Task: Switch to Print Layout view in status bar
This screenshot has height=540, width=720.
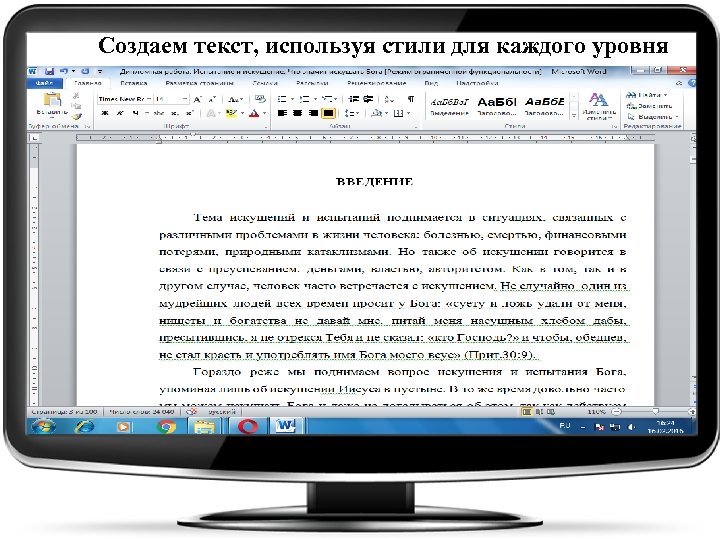Action: [527, 412]
